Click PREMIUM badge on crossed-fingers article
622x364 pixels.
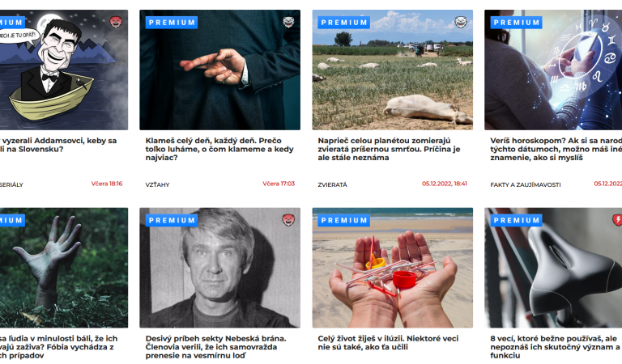tap(172, 23)
